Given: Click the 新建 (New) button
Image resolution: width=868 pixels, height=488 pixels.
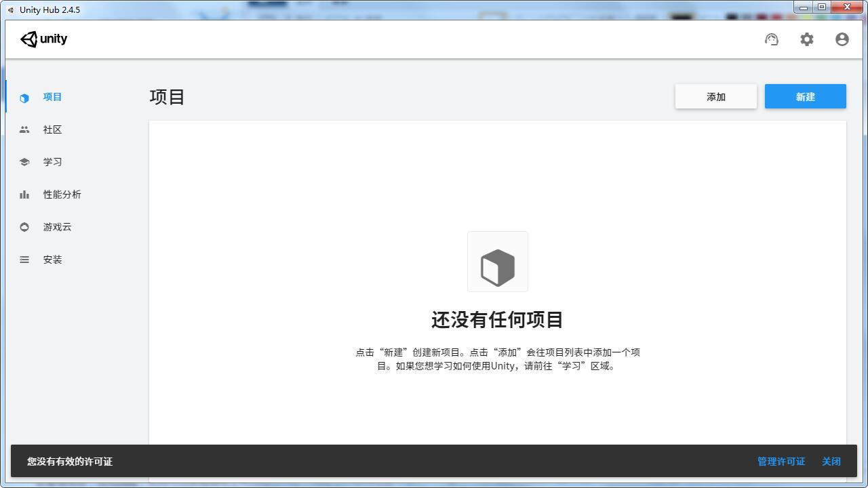Looking at the screenshot, I should [x=806, y=96].
